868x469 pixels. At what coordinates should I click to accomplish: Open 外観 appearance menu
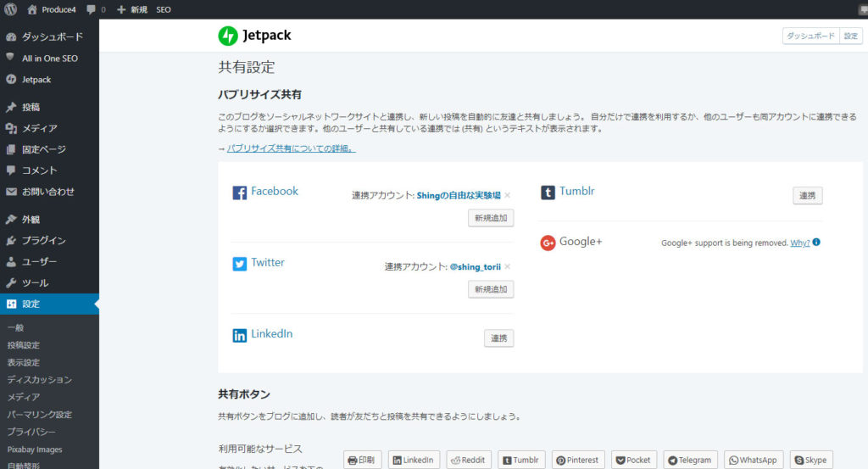(x=49, y=220)
